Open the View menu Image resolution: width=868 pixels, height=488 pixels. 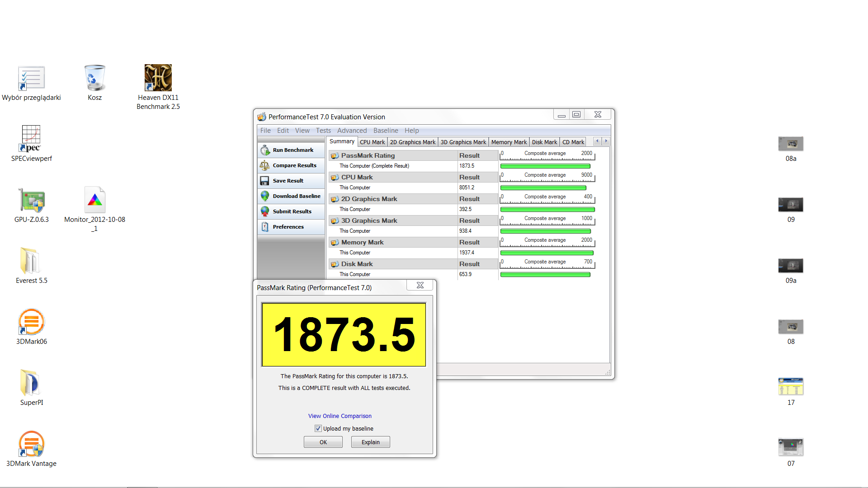pos(302,131)
